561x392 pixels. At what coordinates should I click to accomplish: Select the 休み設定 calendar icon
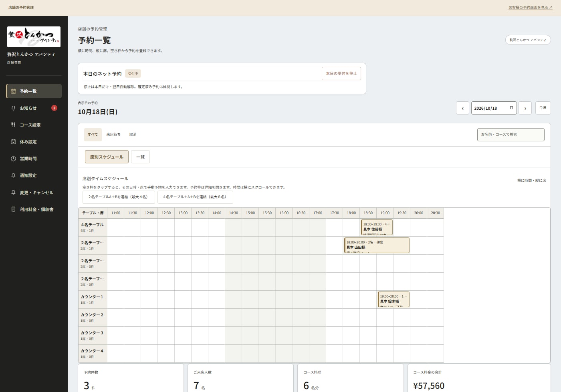(13, 142)
